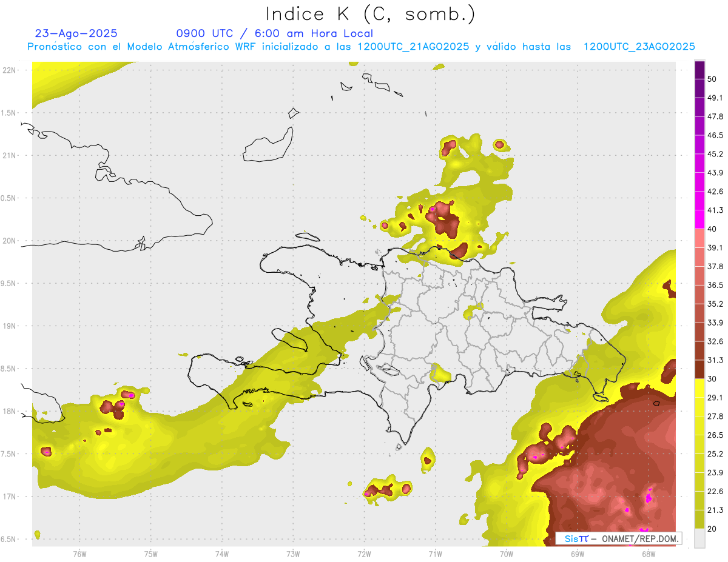
Task: Click the colorbar value "46.5"
Action: tap(715, 135)
